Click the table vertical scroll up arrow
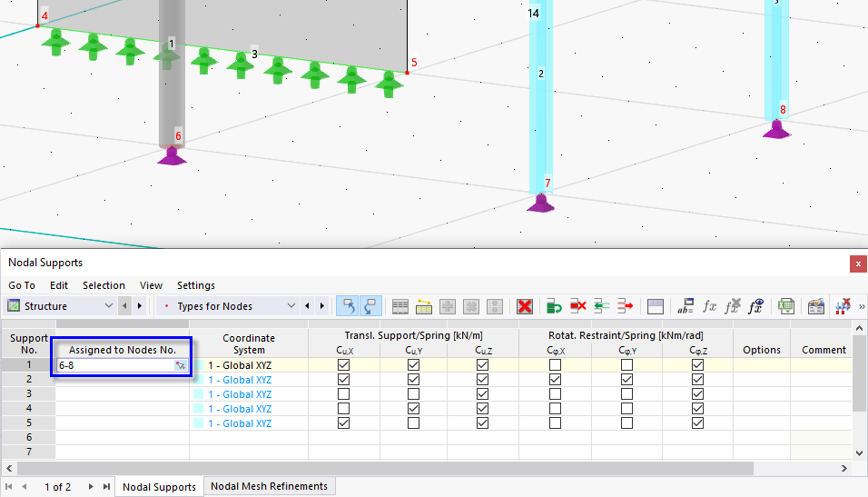Viewport: 868px width, 497px height. coord(859,328)
